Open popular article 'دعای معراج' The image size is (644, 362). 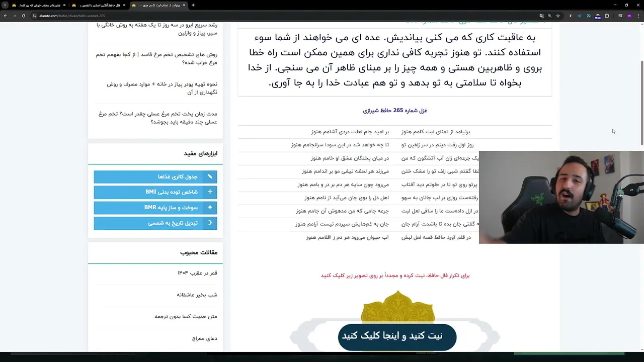pos(205,338)
